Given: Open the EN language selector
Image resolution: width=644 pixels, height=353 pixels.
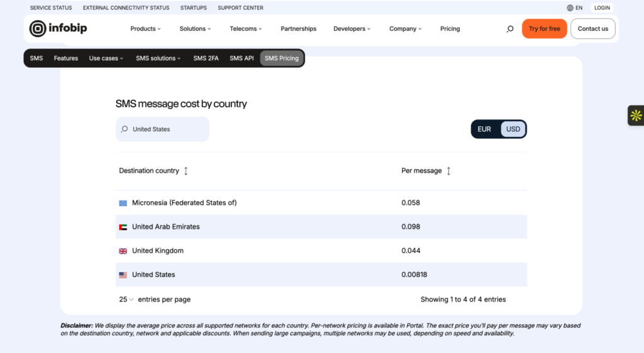Looking at the screenshot, I should [575, 8].
